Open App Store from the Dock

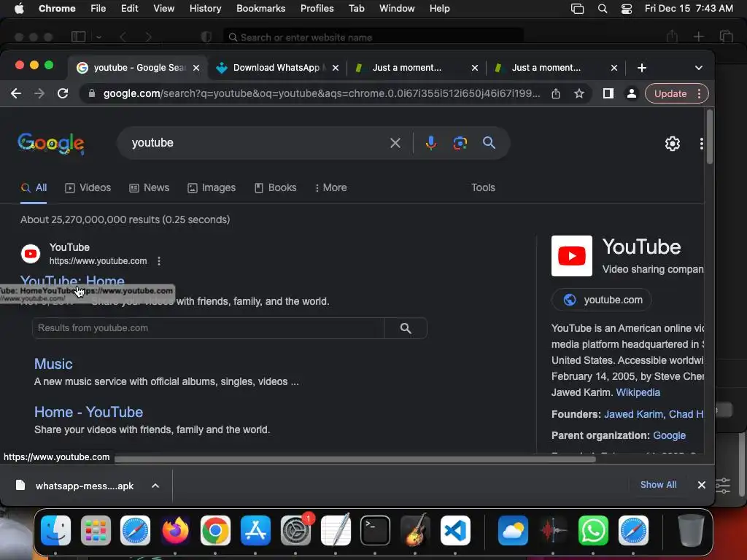click(x=255, y=530)
